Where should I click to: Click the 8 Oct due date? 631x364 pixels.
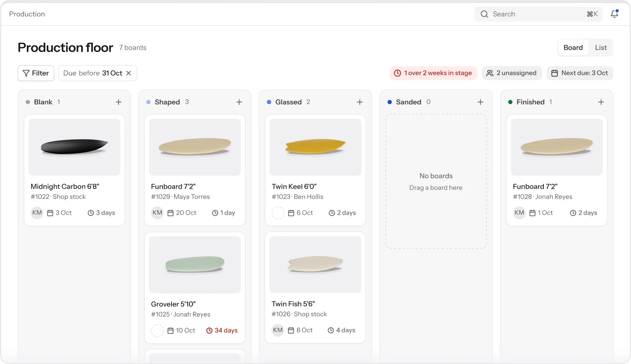tap(300, 330)
